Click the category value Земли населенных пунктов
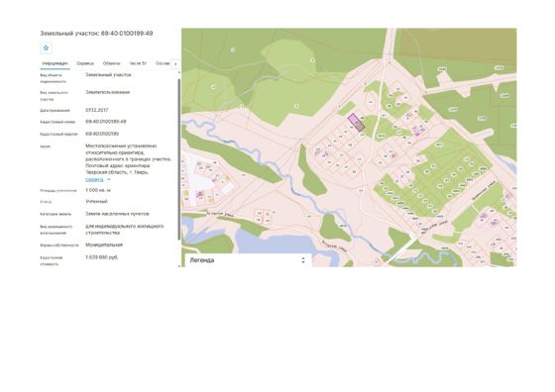555x392 pixels. 117,214
